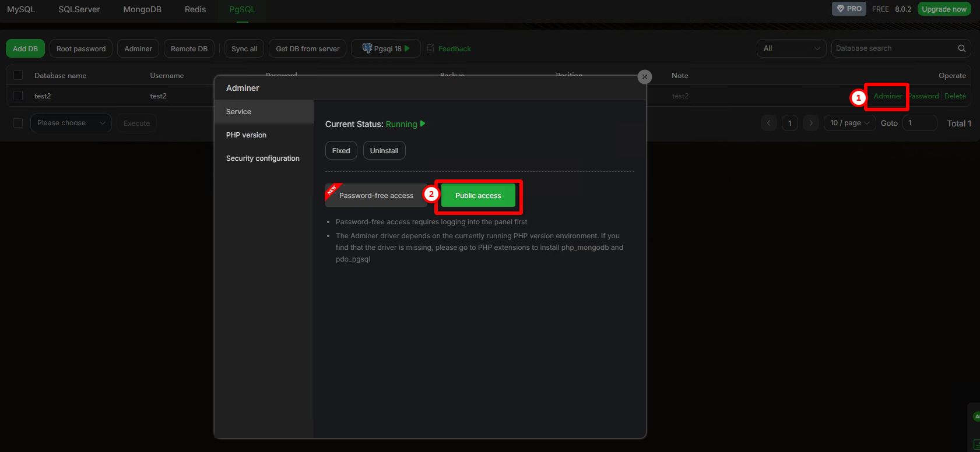980x452 pixels.
Task: Click the search magnifier icon
Action: point(961,48)
